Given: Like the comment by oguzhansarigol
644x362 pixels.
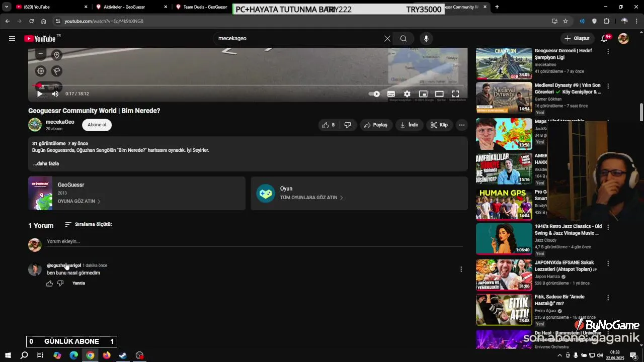Looking at the screenshot, I should (49, 284).
